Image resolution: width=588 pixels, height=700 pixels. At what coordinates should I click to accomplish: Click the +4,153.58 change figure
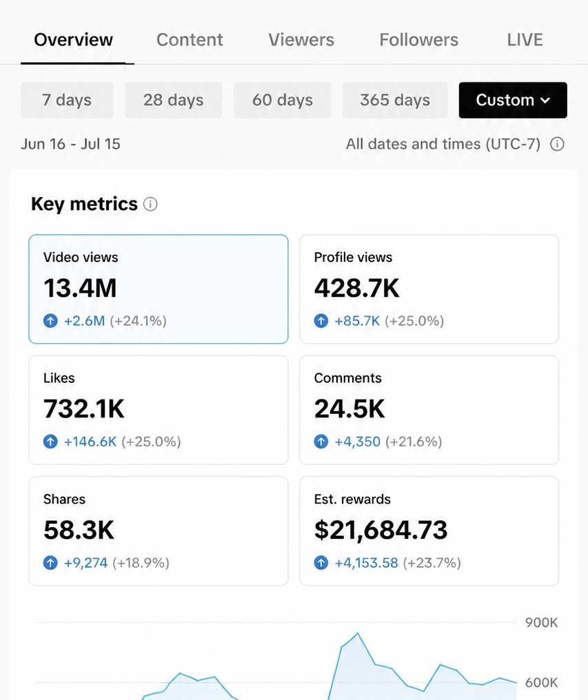(x=367, y=563)
